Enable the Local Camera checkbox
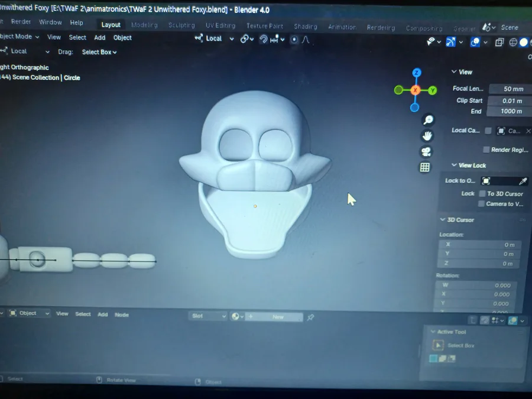 tap(488, 131)
